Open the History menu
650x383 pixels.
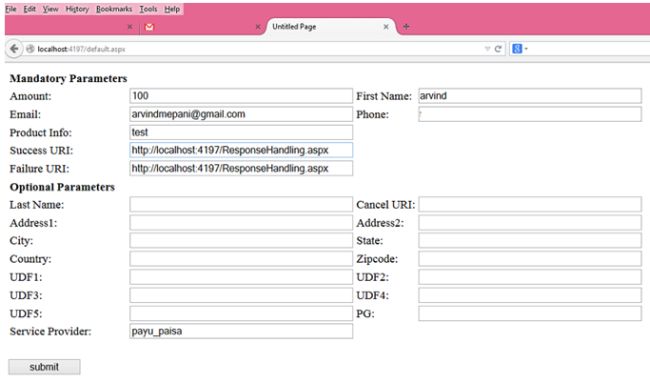pyautogui.click(x=77, y=9)
